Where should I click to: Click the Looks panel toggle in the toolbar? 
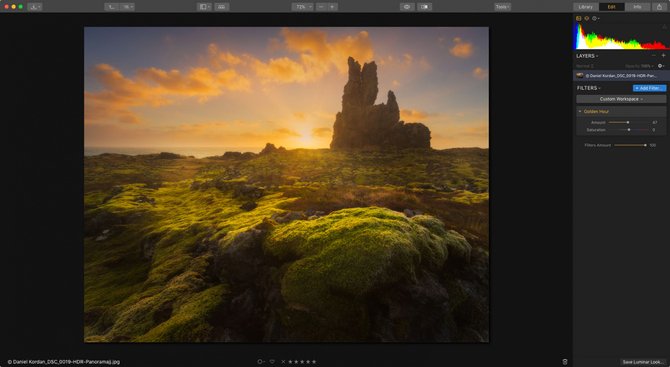[112, 7]
